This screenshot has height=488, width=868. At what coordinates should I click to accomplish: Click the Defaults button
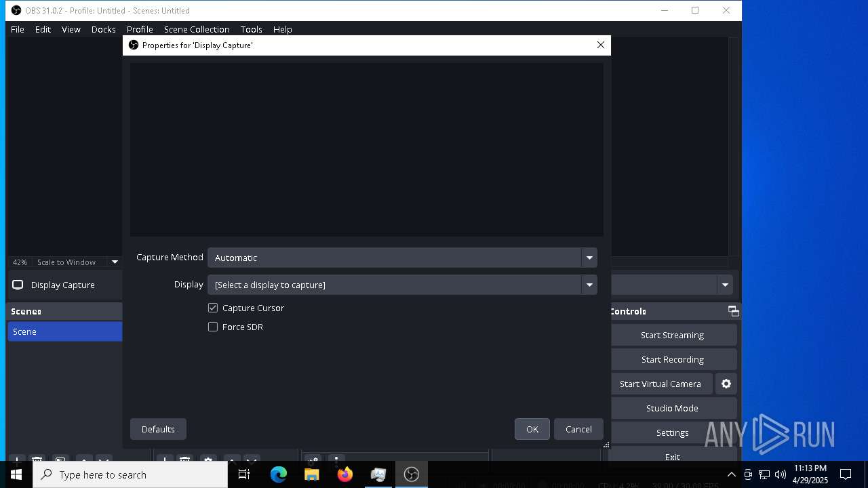(x=158, y=429)
